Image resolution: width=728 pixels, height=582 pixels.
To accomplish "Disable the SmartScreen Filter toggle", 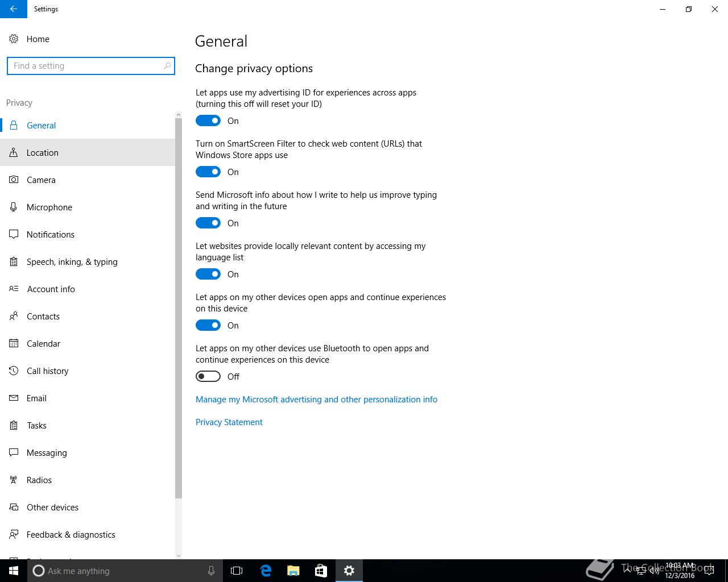I will [208, 172].
